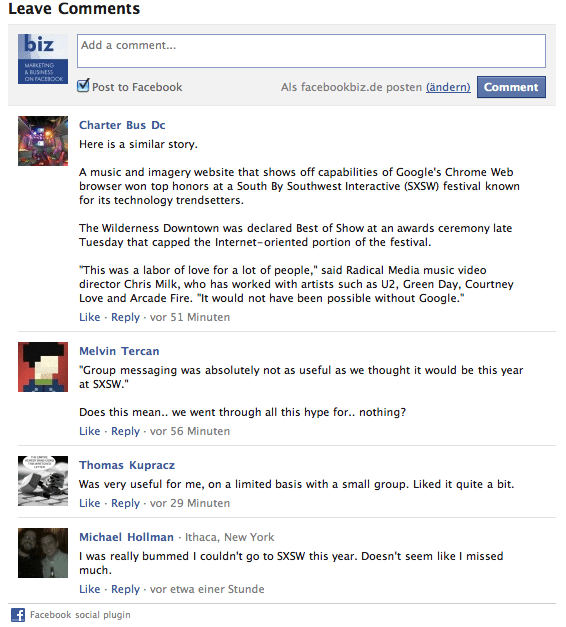Open Charter Bus Dc profile name link
Image resolution: width=566 pixels, height=627 pixels.
point(122,125)
